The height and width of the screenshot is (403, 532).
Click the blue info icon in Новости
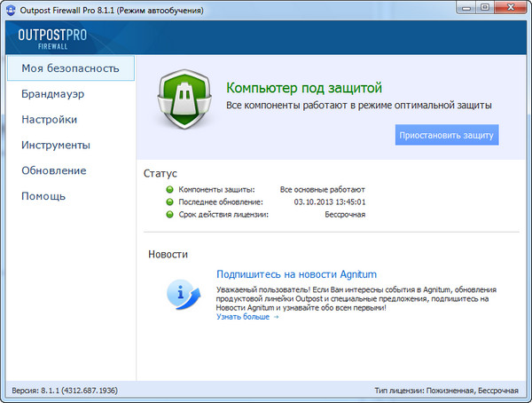pyautogui.click(x=182, y=291)
